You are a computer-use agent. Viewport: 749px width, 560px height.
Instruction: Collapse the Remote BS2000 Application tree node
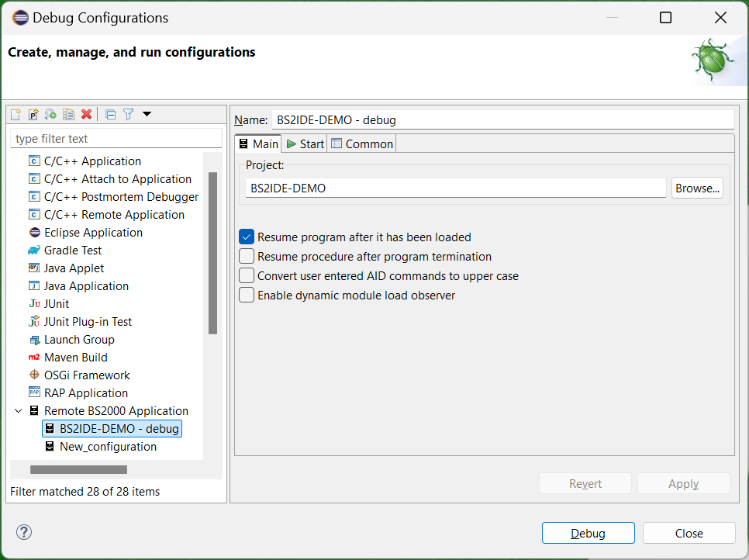19,411
